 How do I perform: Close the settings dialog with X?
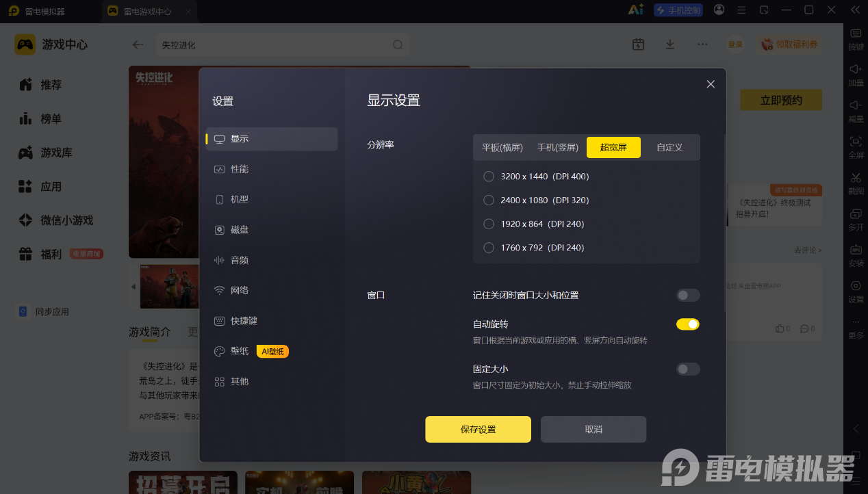711,84
